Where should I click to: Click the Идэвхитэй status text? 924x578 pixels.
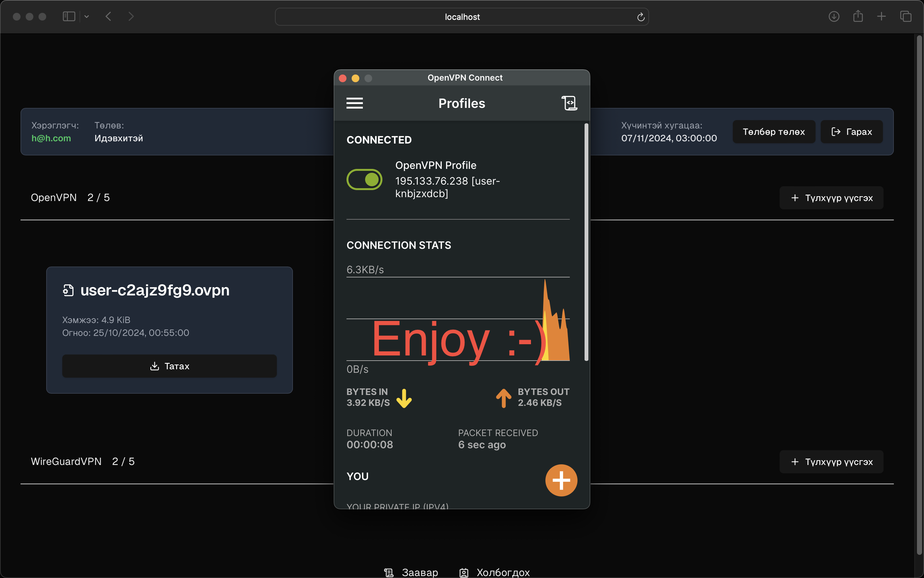point(119,138)
